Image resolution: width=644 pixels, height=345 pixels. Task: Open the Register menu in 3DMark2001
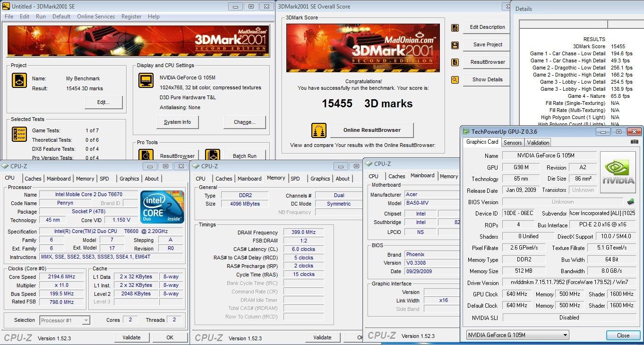pos(131,17)
